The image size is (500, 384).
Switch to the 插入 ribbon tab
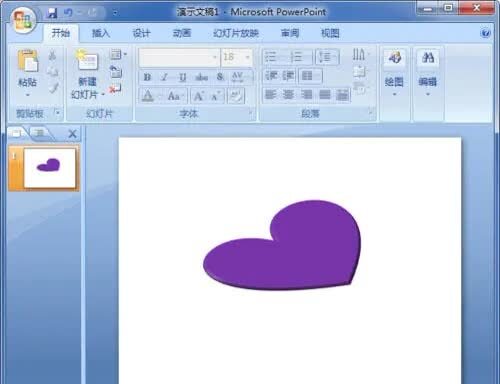click(x=101, y=33)
